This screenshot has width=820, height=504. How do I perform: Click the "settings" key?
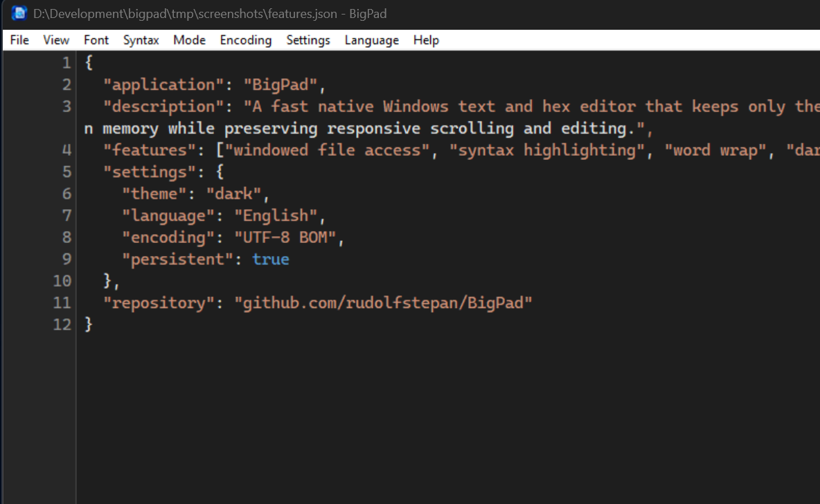tap(150, 172)
